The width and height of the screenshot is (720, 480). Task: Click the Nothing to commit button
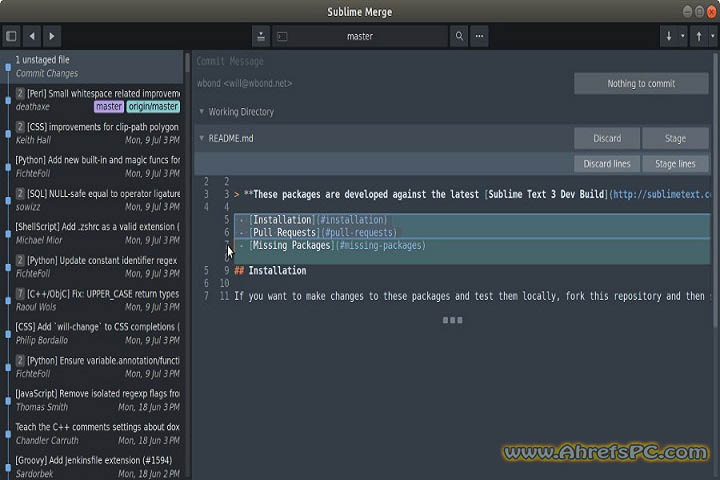click(641, 84)
